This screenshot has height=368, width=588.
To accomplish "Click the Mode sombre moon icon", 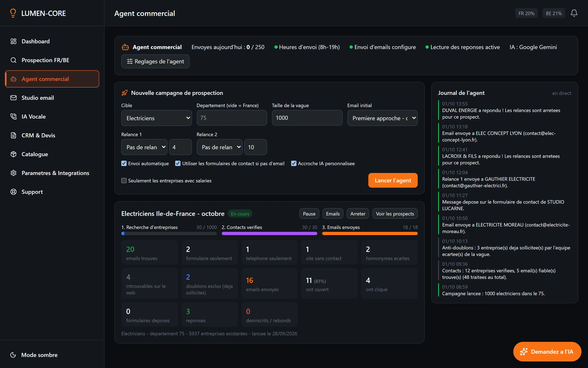I will 13,355.
